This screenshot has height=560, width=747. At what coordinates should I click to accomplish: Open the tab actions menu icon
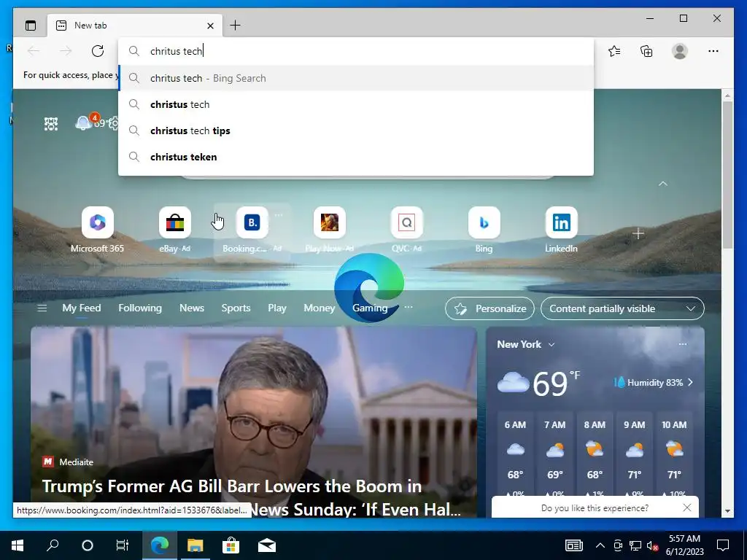31,26
